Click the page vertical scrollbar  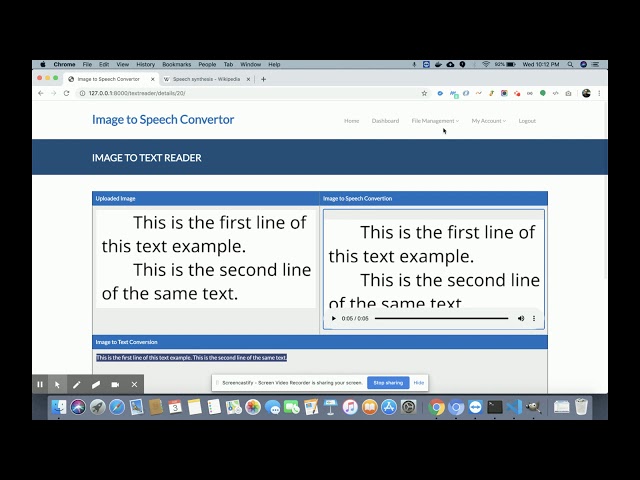[x=605, y=192]
